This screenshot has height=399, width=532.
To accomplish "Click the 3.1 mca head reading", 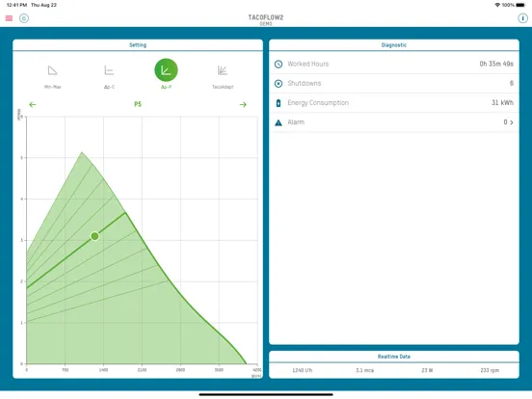I will click(364, 370).
